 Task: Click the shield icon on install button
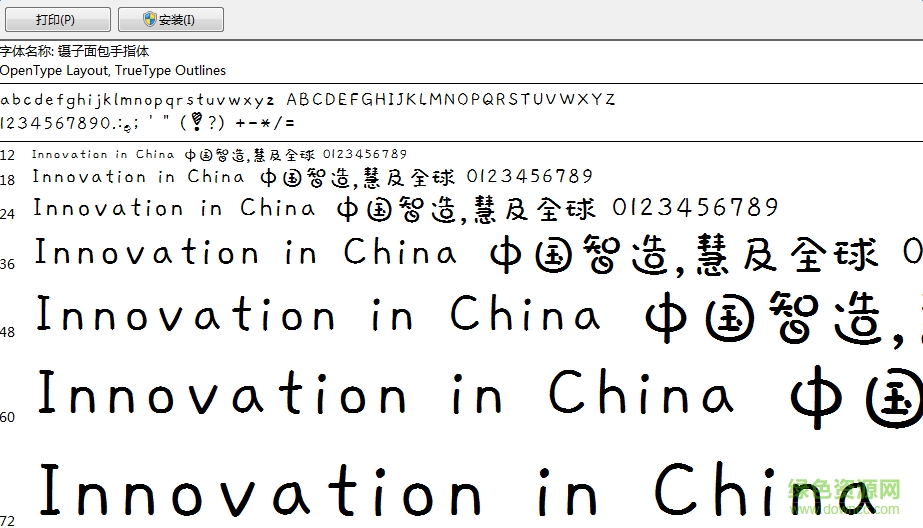[150, 19]
